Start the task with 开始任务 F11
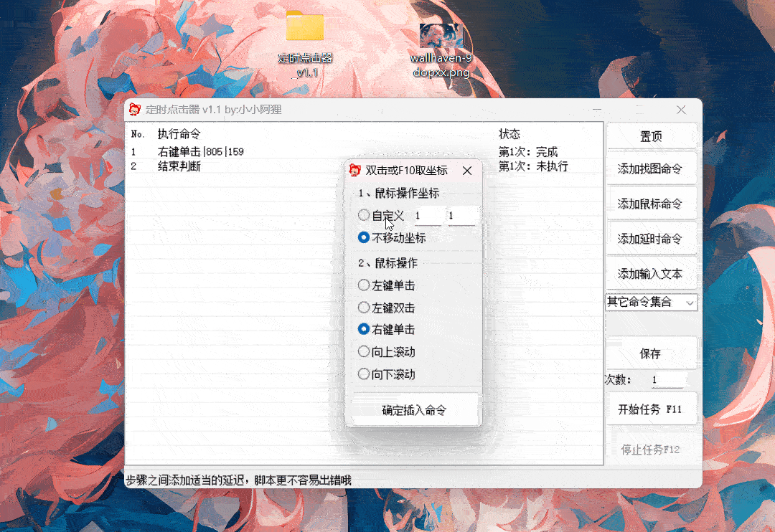Viewport: 775px width, 532px height. (651, 409)
